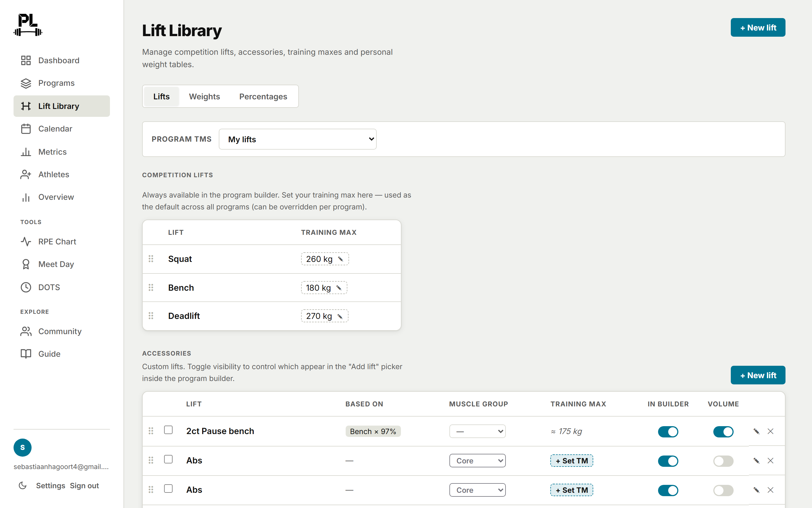Check the 2ct Pause bench checkbox
Image resolution: width=812 pixels, height=508 pixels.
point(168,430)
